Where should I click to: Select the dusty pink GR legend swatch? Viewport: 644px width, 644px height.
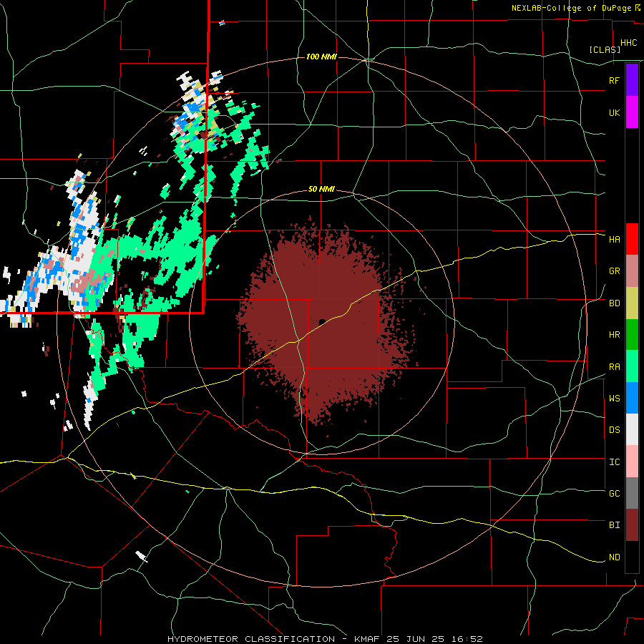pyautogui.click(x=632, y=271)
